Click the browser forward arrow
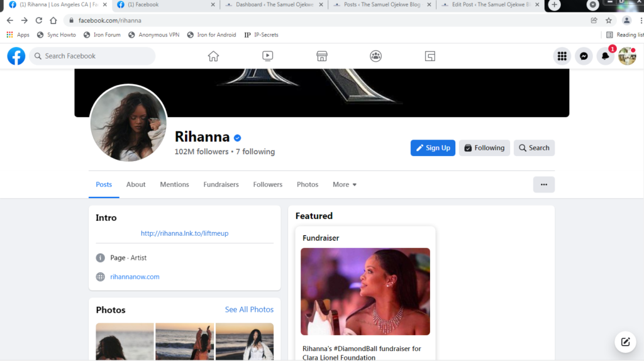The image size is (644, 361). click(x=25, y=20)
